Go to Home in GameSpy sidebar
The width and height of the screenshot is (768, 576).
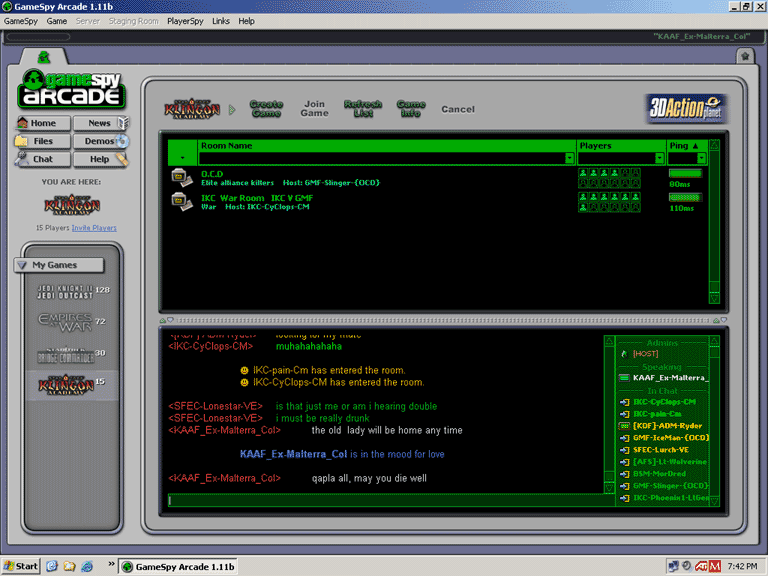[43, 123]
